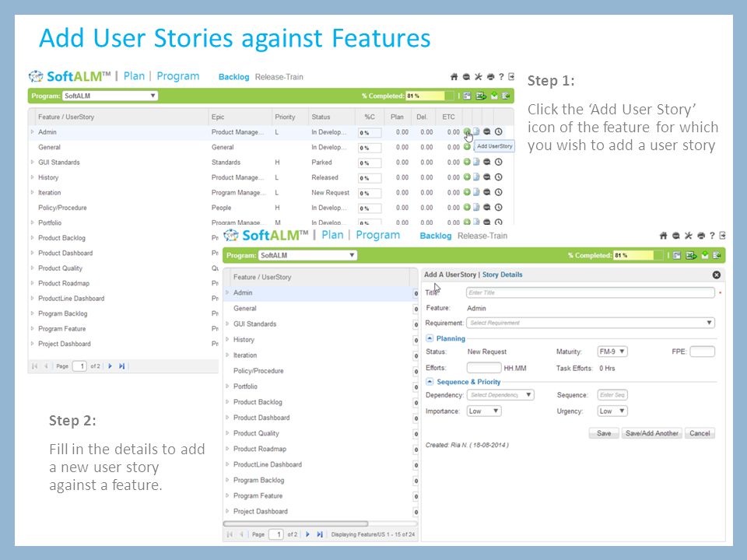
Task: Close the Add A UserStory panel
Action: tap(717, 275)
